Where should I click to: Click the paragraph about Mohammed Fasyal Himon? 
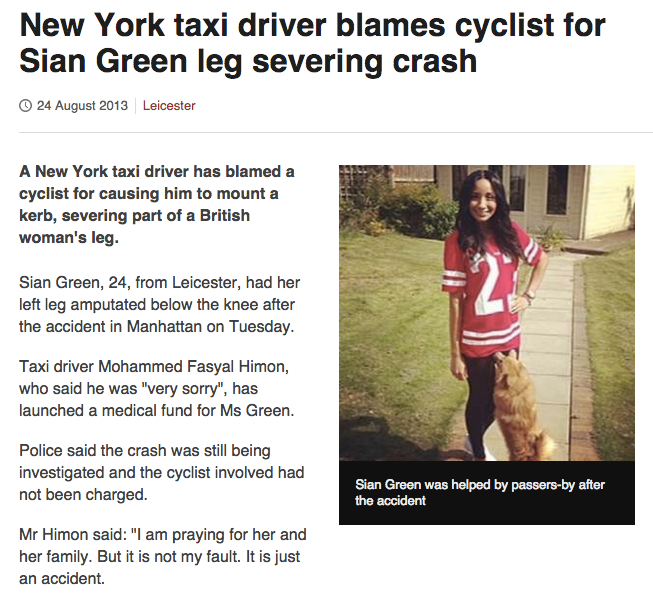pyautogui.click(x=157, y=388)
